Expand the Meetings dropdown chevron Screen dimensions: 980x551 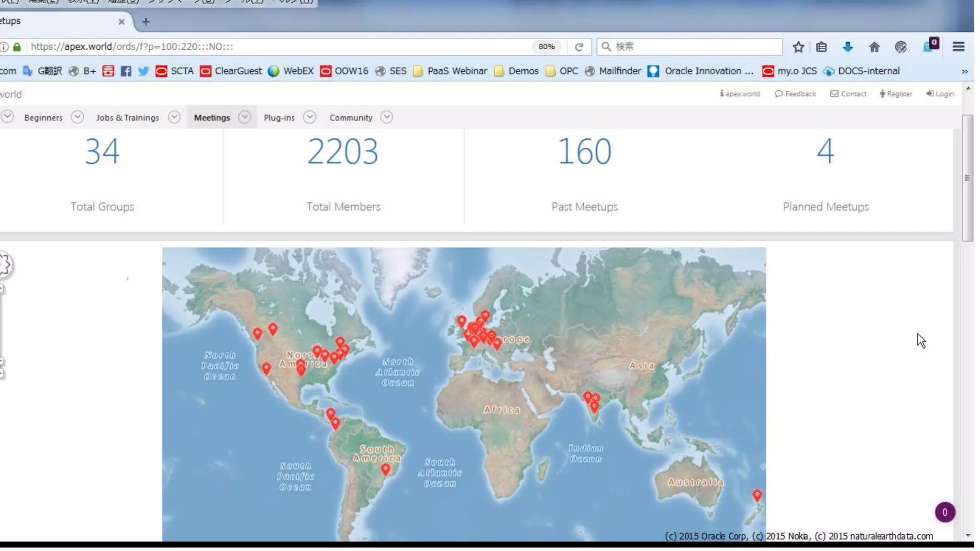pyautogui.click(x=245, y=117)
